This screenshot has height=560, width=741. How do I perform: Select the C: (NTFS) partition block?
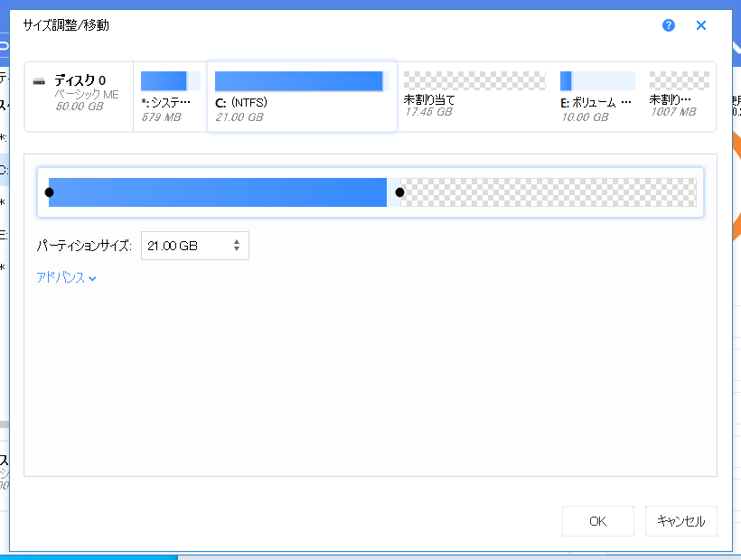301,95
